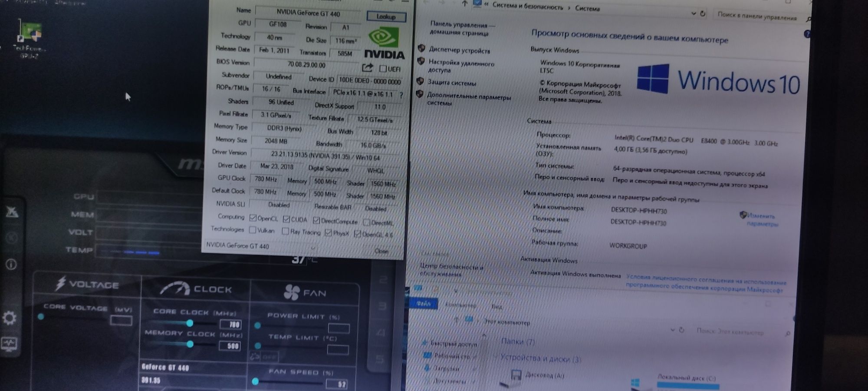
Task: Click the Control Panel search field
Action: tap(763, 17)
